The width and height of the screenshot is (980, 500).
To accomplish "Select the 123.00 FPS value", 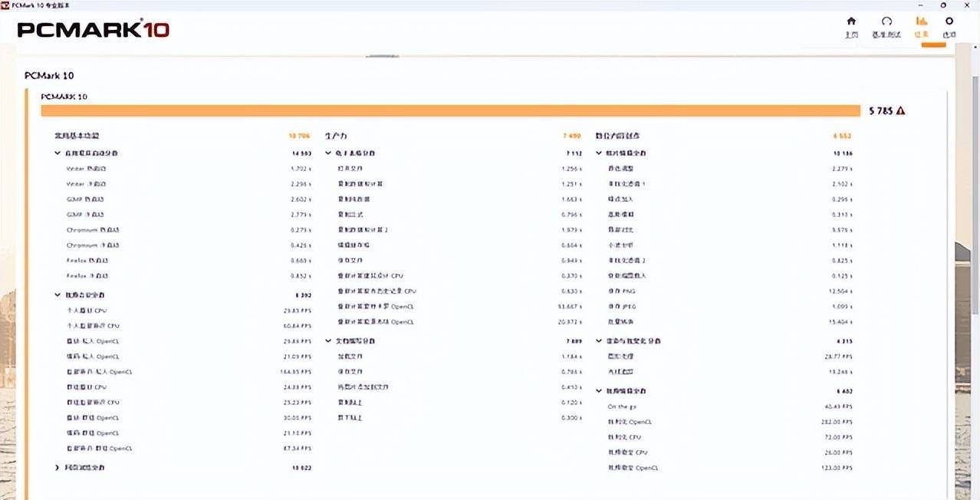I will tap(837, 468).
